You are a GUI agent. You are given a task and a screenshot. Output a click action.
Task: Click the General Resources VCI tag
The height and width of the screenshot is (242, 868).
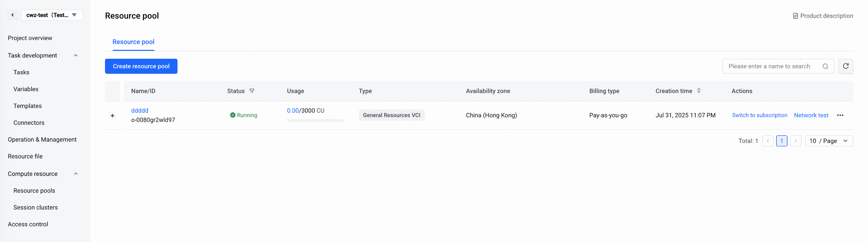tap(391, 116)
